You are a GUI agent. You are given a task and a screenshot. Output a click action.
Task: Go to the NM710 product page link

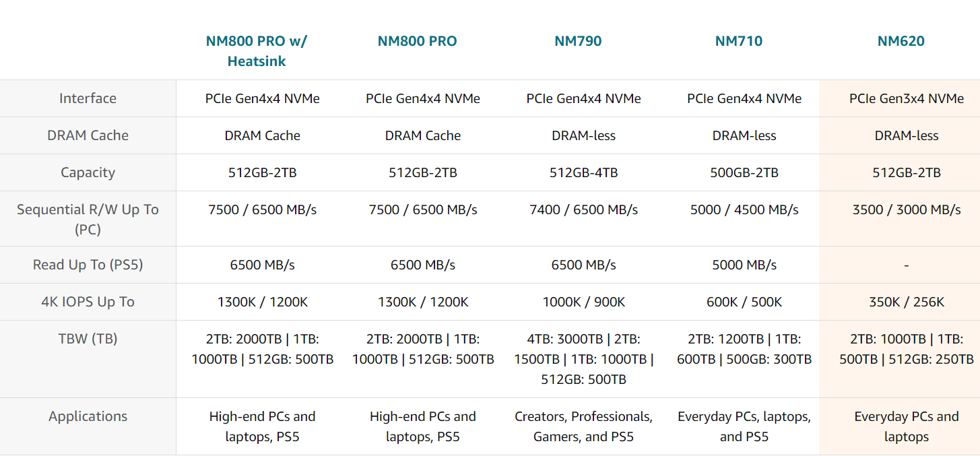(x=739, y=41)
